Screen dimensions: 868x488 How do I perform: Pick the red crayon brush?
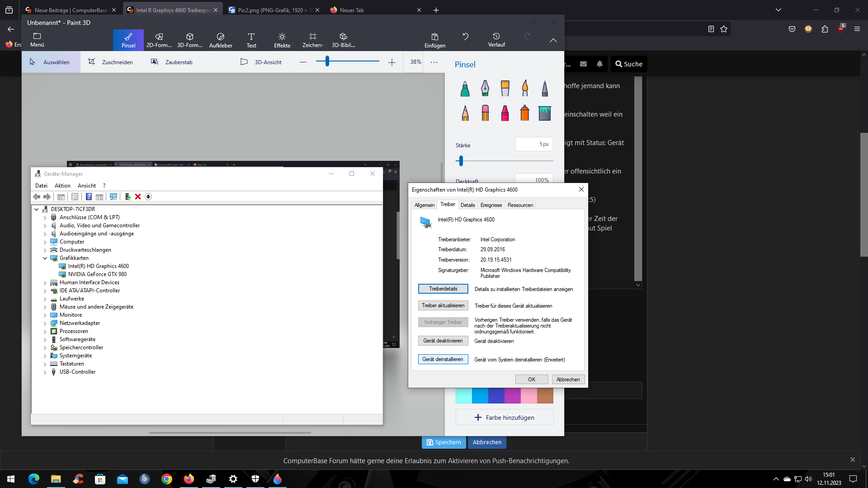click(x=505, y=113)
